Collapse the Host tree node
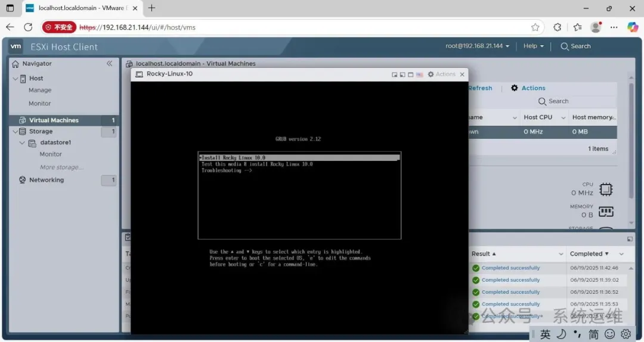This screenshot has height=342, width=644. point(15,79)
